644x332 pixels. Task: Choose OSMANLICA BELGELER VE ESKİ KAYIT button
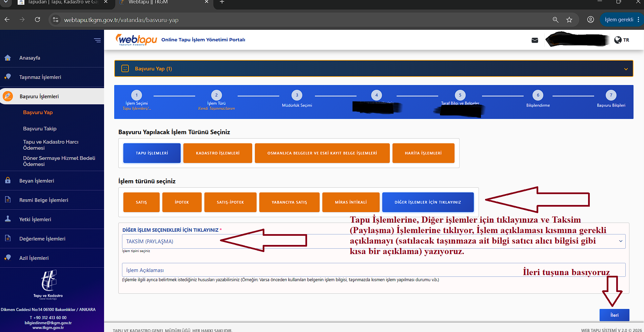(322, 153)
